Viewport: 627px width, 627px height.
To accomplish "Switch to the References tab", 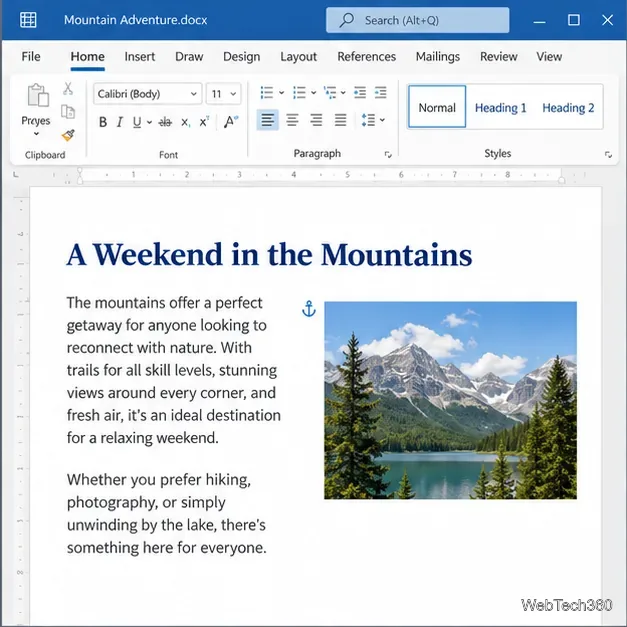I will 367,56.
